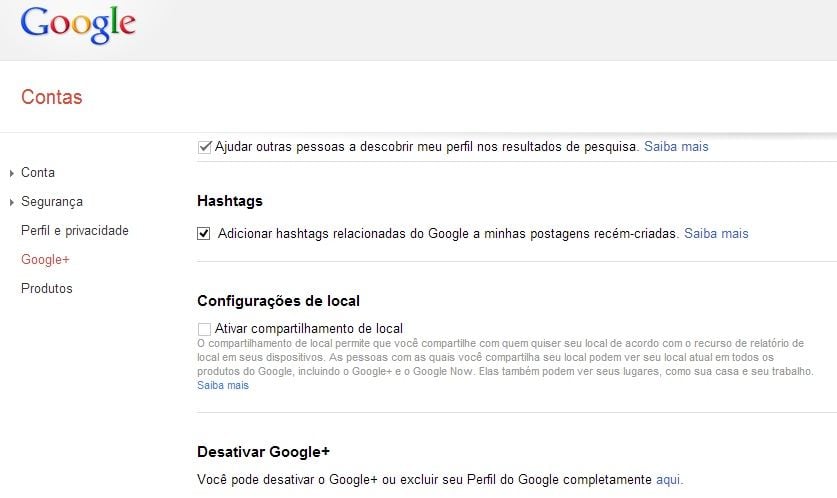Click the 'Ativar compartilhamento de local' label
The width and height of the screenshot is (837, 498).
click(x=309, y=329)
